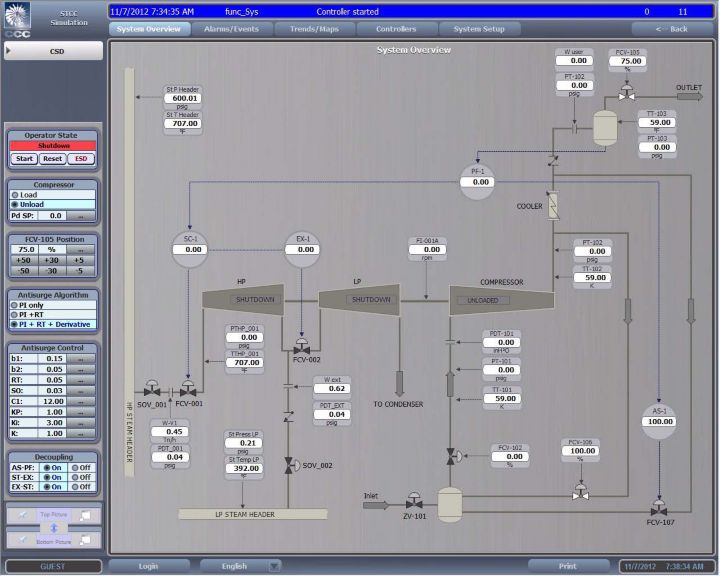Set AS-PF decoupling to Off
720x576 pixels.
click(81, 468)
